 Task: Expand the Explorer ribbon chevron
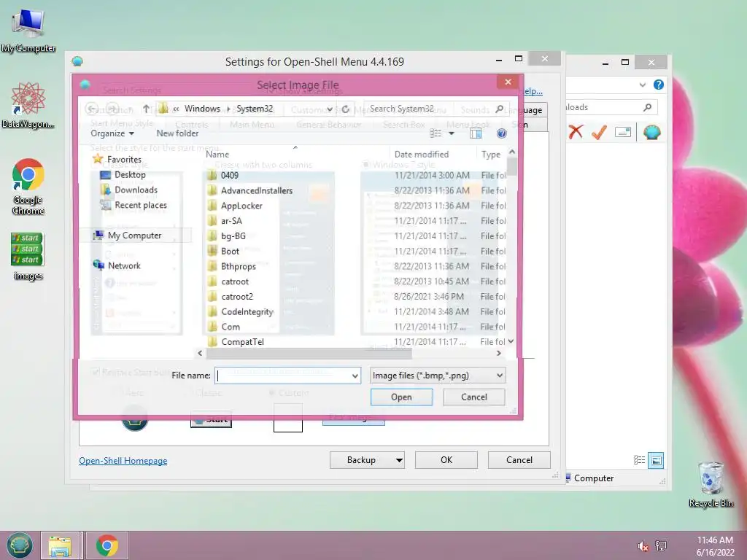(x=642, y=85)
